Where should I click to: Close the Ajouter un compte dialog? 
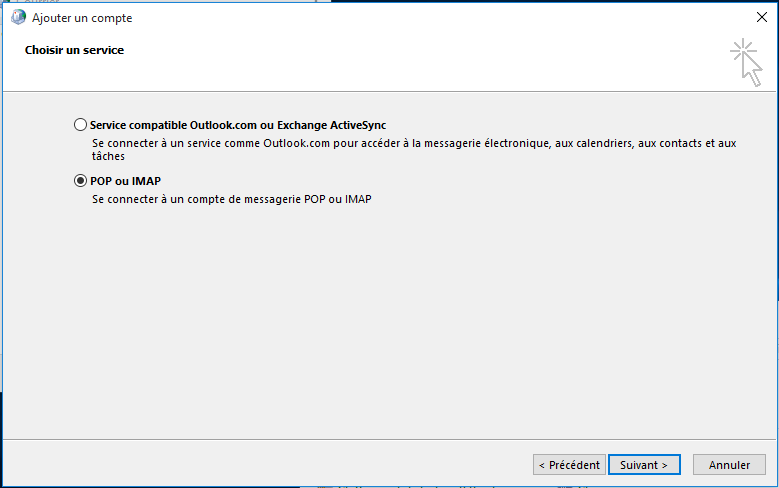click(x=761, y=18)
